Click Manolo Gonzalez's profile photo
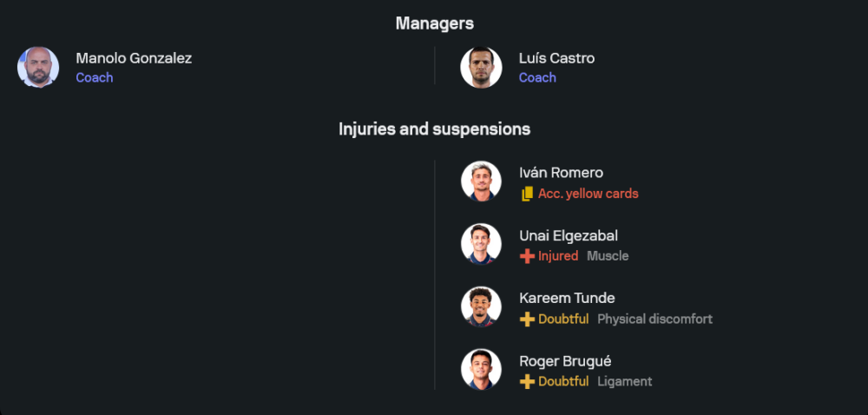Screen dimensions: 868x415 [x=38, y=68]
